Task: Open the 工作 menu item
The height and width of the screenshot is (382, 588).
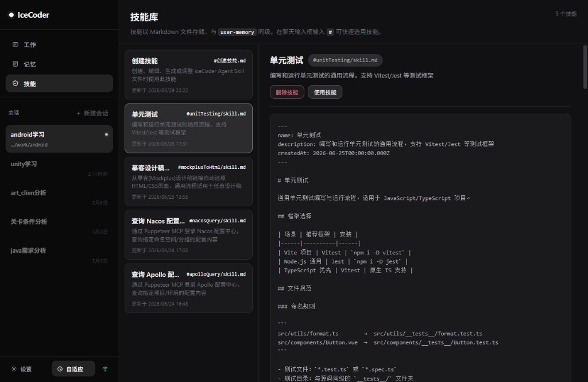Action: coord(59,45)
